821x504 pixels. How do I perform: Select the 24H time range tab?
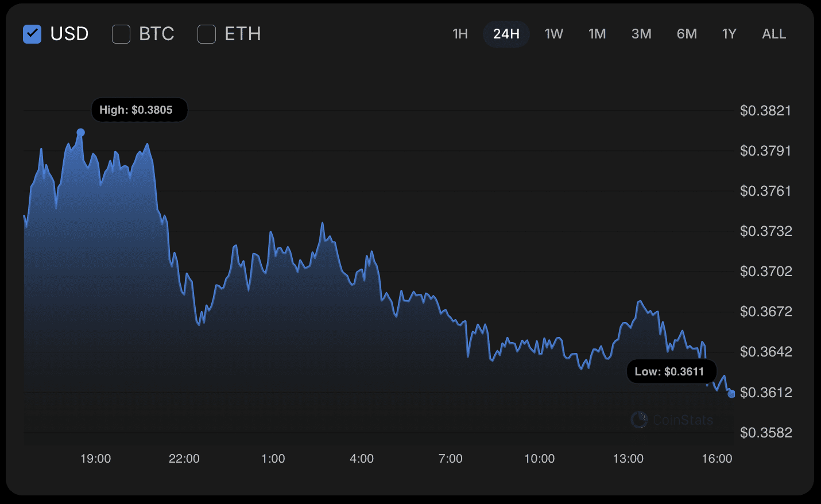[506, 34]
